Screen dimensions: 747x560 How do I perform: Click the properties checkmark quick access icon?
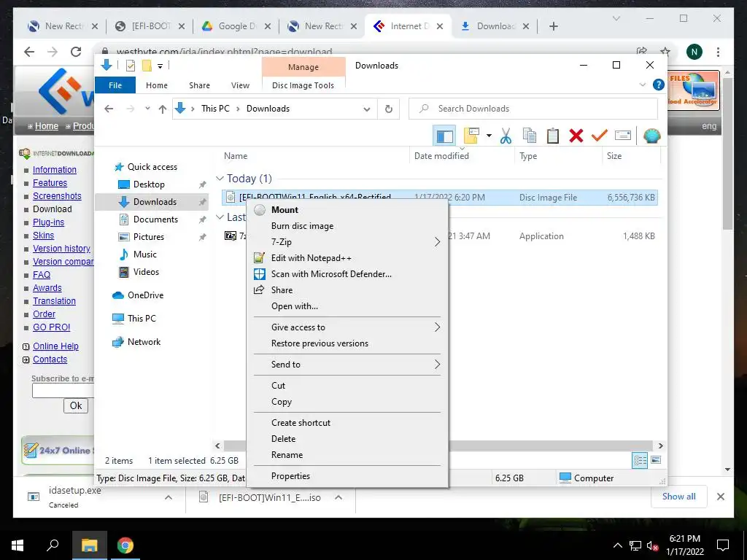click(x=130, y=66)
